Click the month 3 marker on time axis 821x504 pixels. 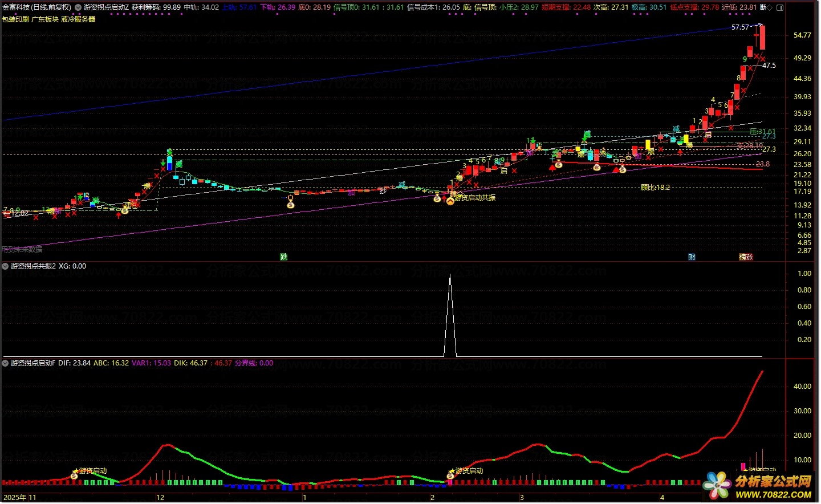coord(522,498)
